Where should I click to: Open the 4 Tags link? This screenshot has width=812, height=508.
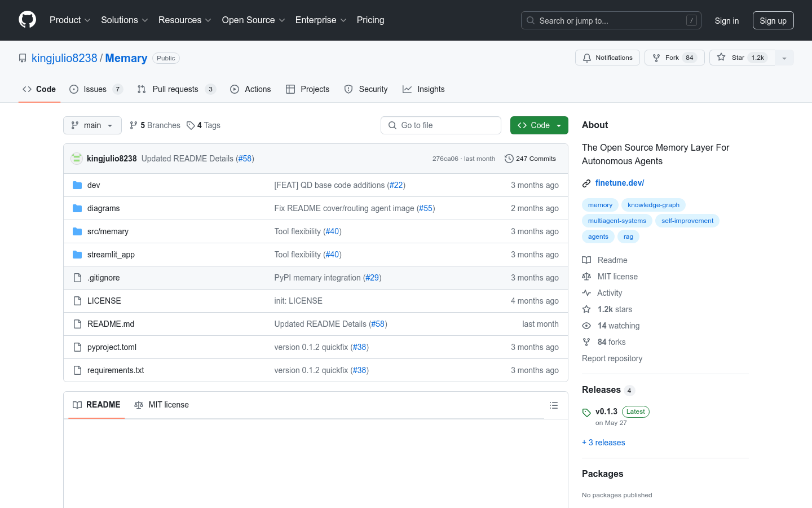pyautogui.click(x=204, y=125)
